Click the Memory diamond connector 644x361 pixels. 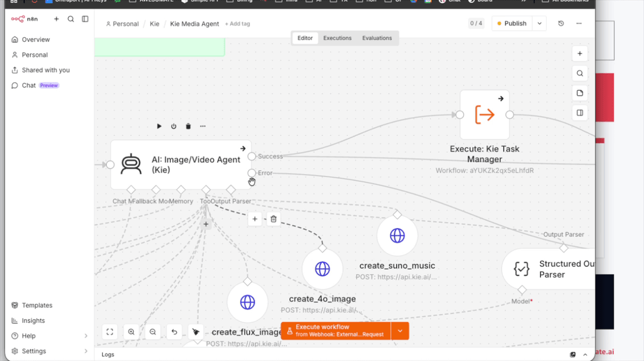pyautogui.click(x=181, y=190)
